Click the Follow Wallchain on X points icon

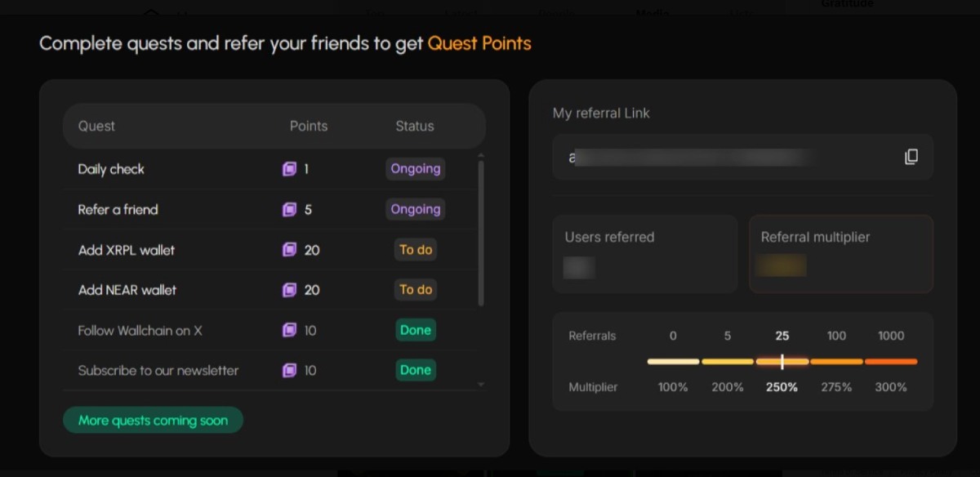pos(289,330)
